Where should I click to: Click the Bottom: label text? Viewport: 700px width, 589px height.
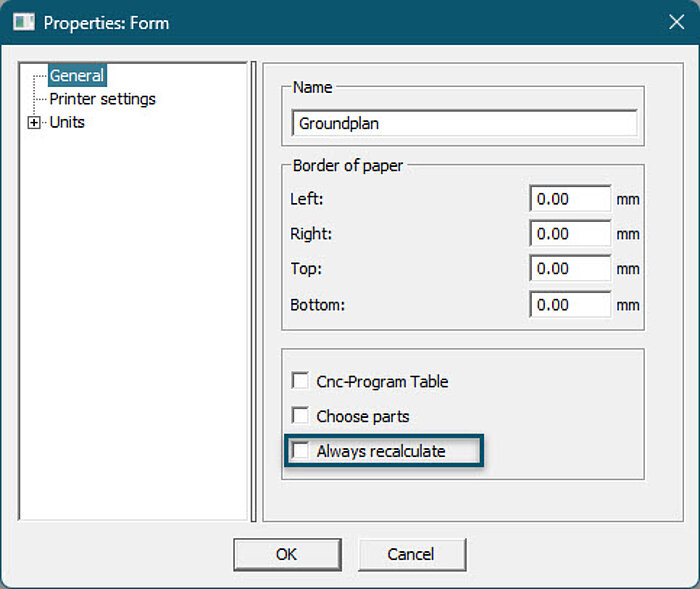pyautogui.click(x=317, y=305)
